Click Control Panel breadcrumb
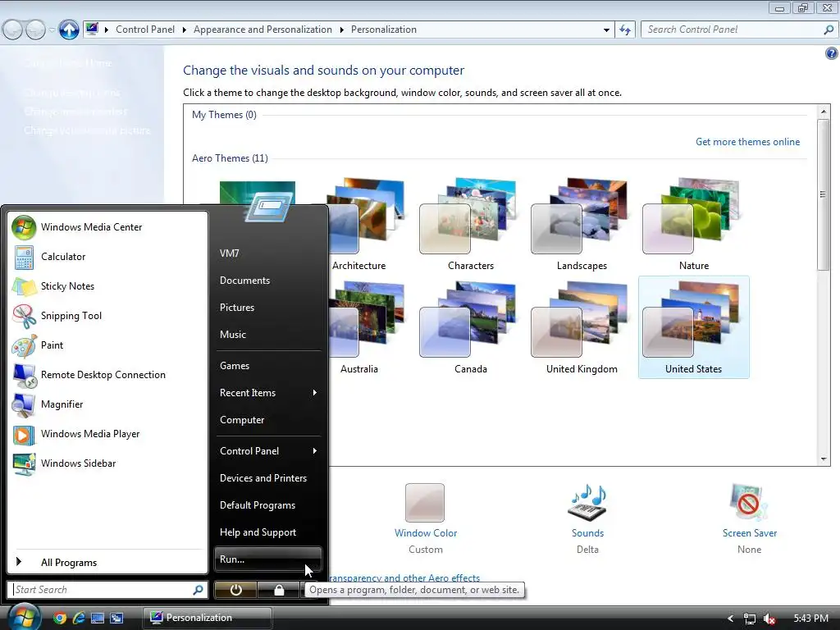Screen dimensions: 840x630 coord(145,30)
